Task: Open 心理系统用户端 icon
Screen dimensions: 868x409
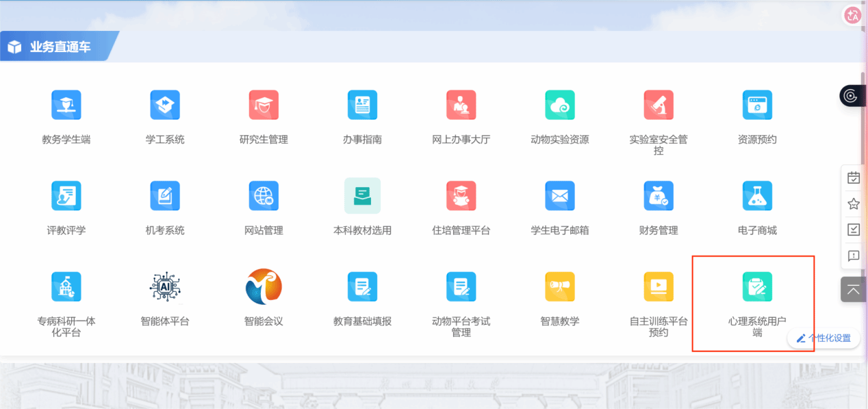Action: pyautogui.click(x=757, y=287)
